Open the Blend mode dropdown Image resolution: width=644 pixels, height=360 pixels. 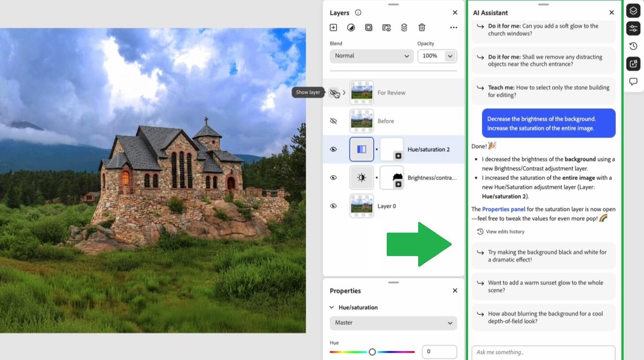coord(371,56)
